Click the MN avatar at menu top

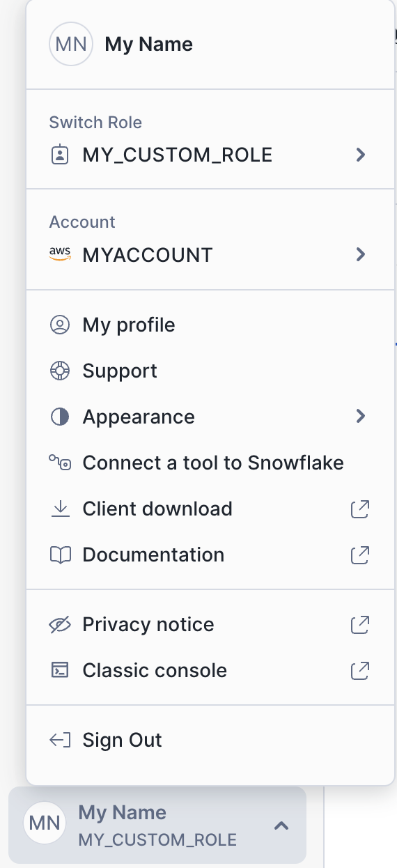point(71,44)
